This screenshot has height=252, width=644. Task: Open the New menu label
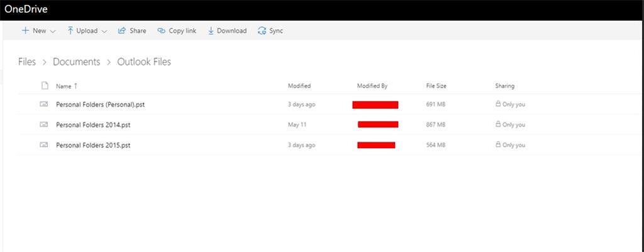pyautogui.click(x=40, y=31)
